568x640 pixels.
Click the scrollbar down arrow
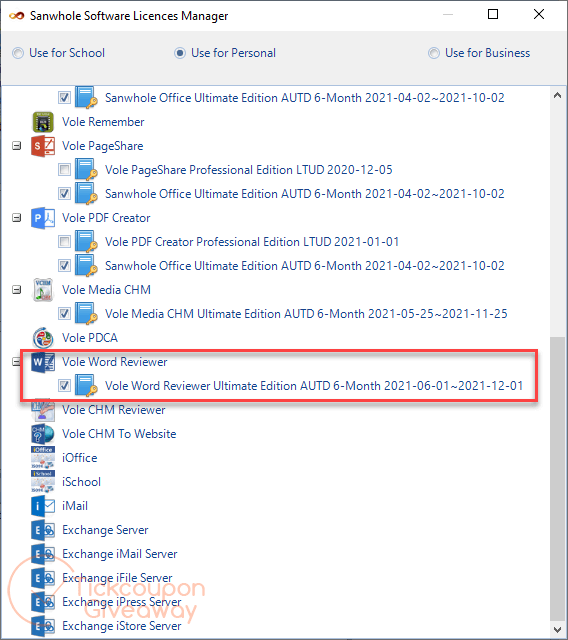(x=557, y=629)
